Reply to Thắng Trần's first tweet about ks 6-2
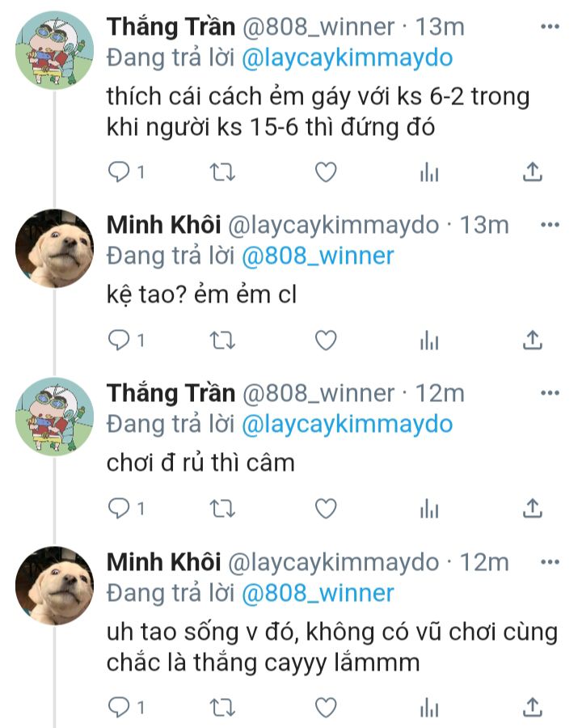The height and width of the screenshot is (728, 582). [120, 172]
